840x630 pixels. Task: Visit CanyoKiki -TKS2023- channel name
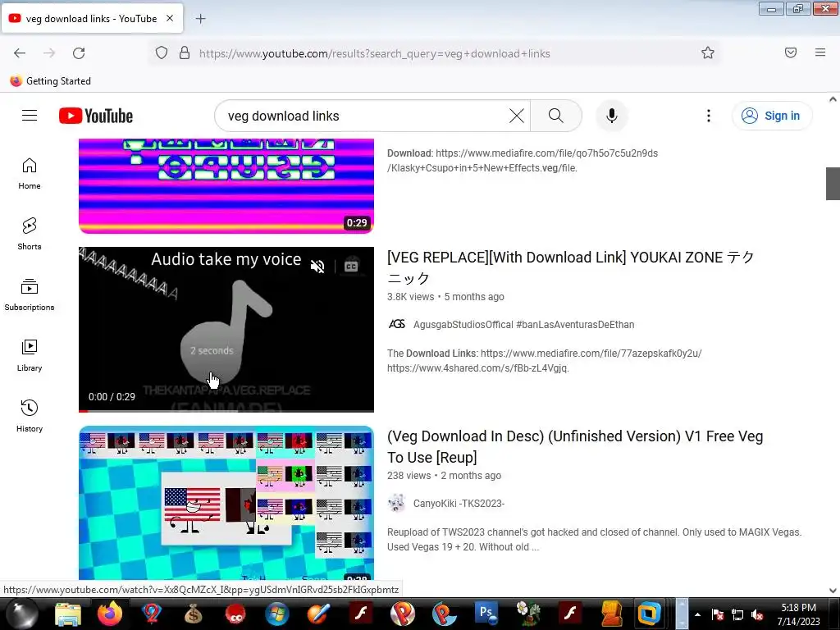pos(459,504)
